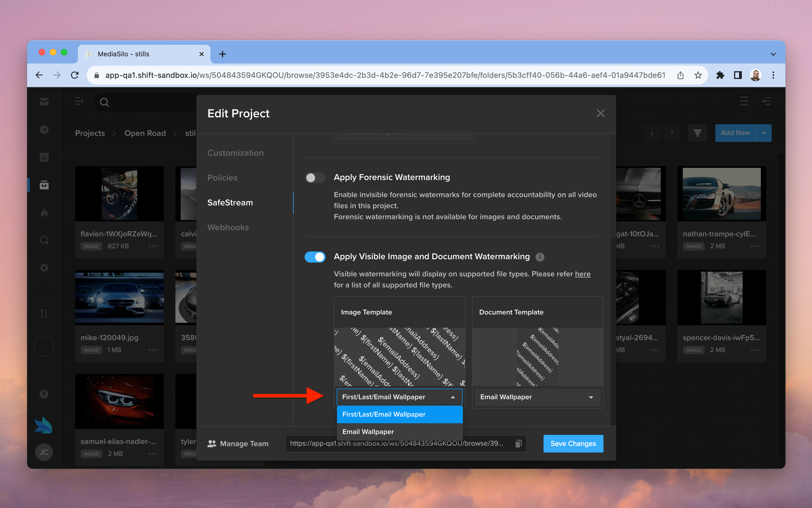Expand the Add New dropdown arrow
This screenshot has width=812, height=508.
pos(764,133)
